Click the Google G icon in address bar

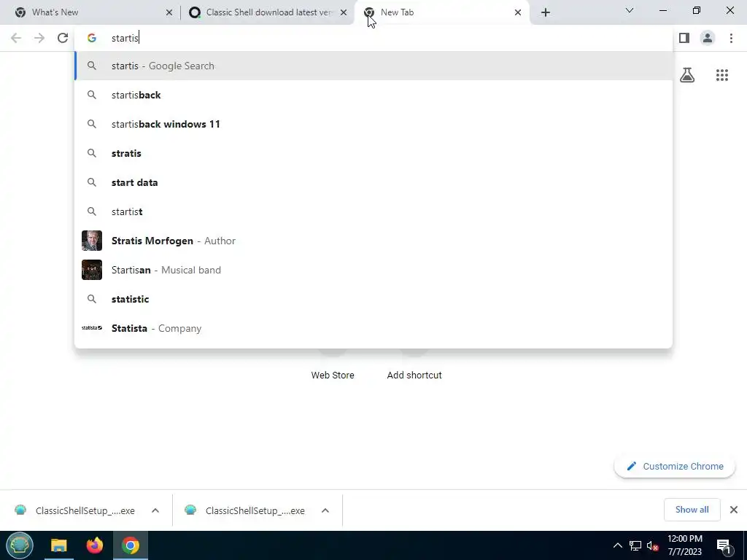92,38
